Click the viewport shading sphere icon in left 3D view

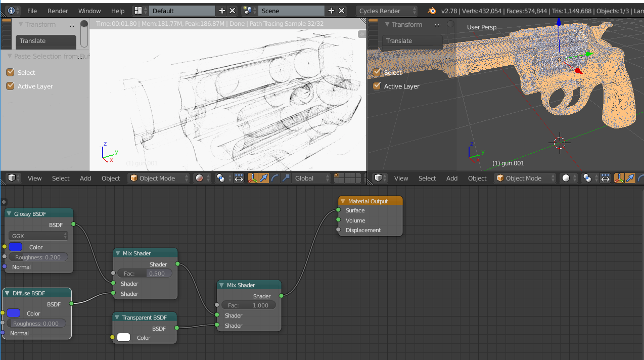pos(199,178)
